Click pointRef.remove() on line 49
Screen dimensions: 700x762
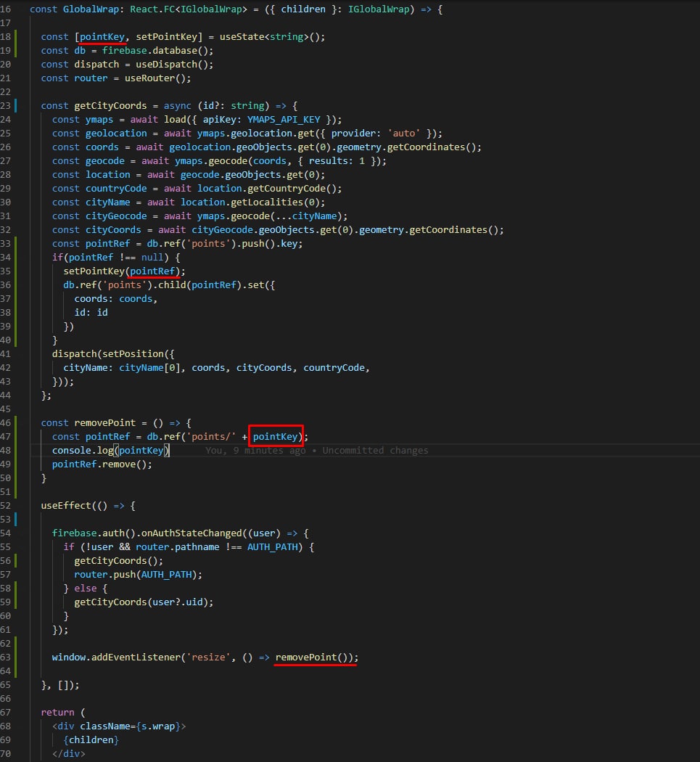[99, 464]
